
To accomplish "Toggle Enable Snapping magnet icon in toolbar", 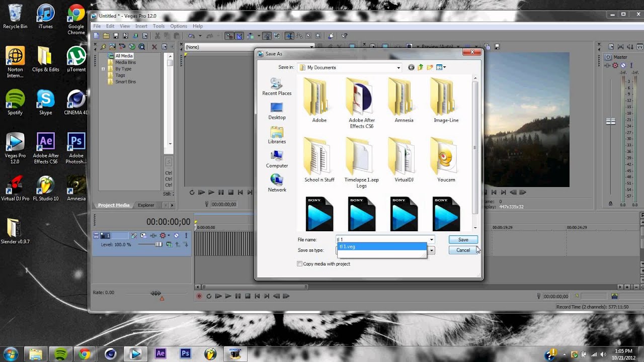I will pyautogui.click(x=230, y=36).
